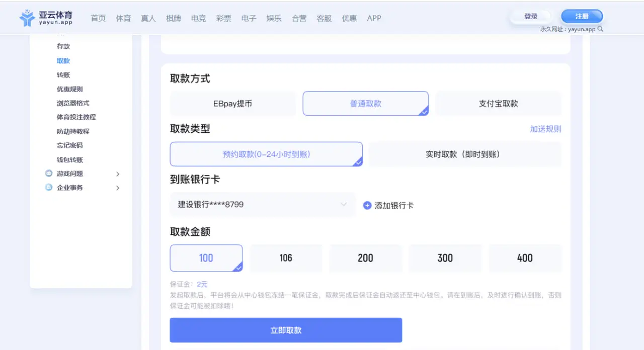Click the search magnifier next to yayun.app
The width and height of the screenshot is (644, 350).
coord(600,29)
